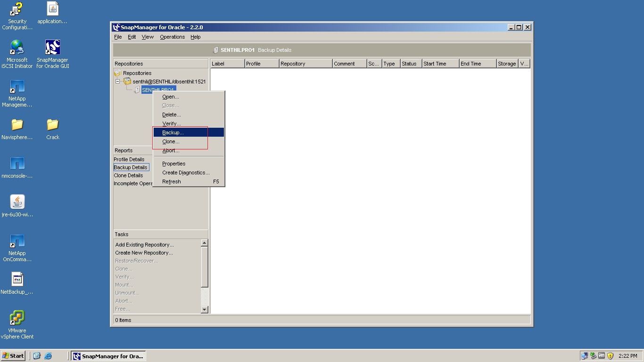644x362 pixels.
Task: Click the security shield tray icon
Action: click(611, 356)
